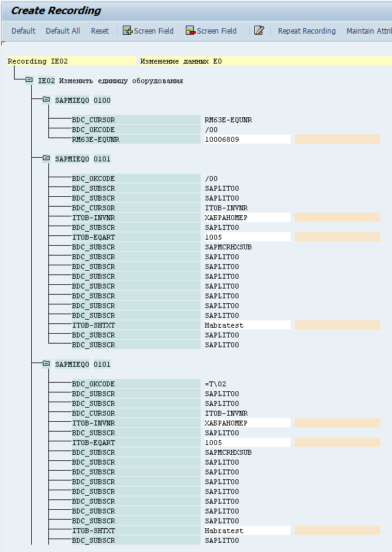Click the first ITOB-SHTXT Habratest field
This screenshot has height=552, width=392.
(247, 325)
